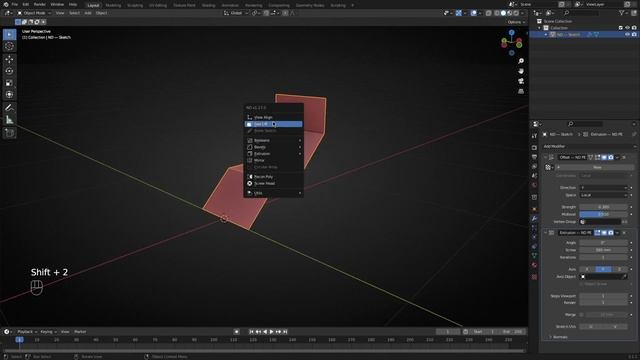The height and width of the screenshot is (360, 640).
Task: Click the Screw value field
Action: pyautogui.click(x=603, y=250)
